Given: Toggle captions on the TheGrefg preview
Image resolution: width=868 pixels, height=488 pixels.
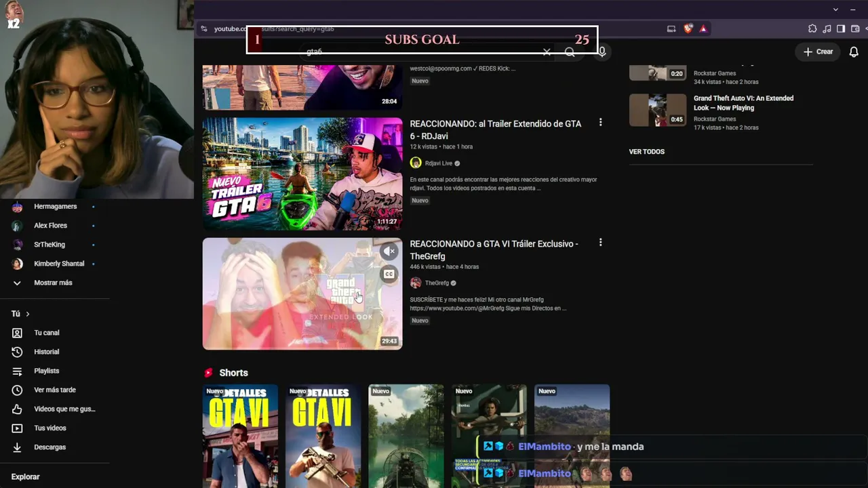Looking at the screenshot, I should coord(389,274).
